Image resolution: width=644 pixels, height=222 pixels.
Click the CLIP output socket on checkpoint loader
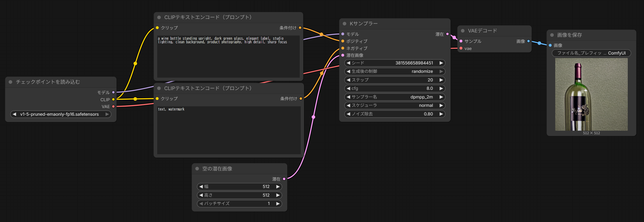pos(113,99)
